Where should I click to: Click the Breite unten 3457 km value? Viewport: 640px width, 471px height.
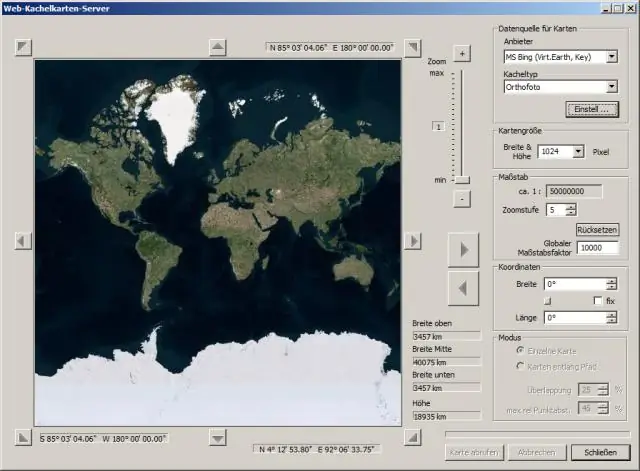click(447, 388)
